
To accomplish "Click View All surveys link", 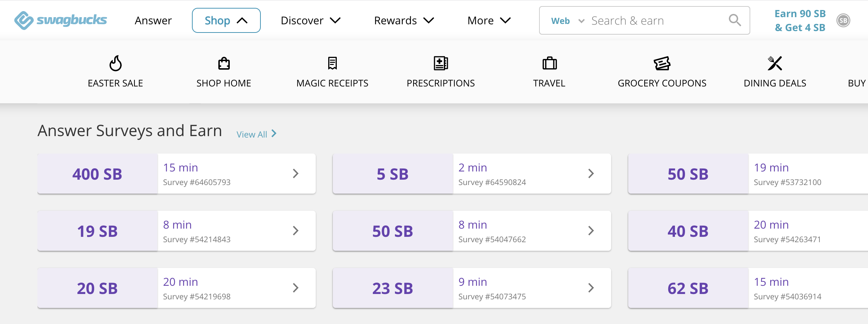I will click(256, 134).
